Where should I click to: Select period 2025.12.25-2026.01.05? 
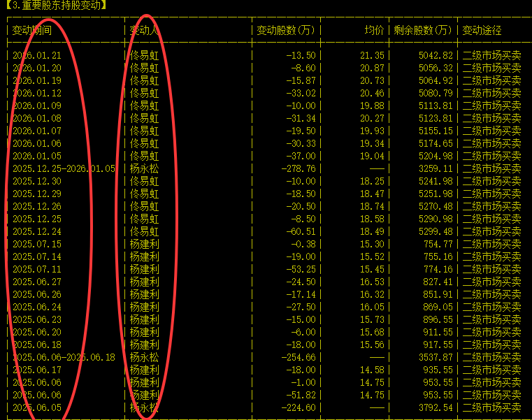click(x=64, y=168)
